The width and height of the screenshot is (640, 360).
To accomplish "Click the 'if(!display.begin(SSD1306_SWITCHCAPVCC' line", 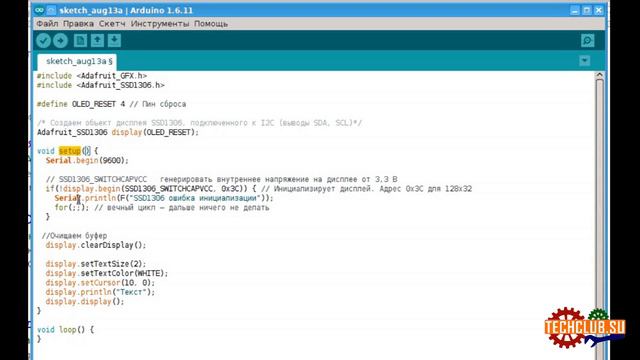I will click(x=259, y=189).
